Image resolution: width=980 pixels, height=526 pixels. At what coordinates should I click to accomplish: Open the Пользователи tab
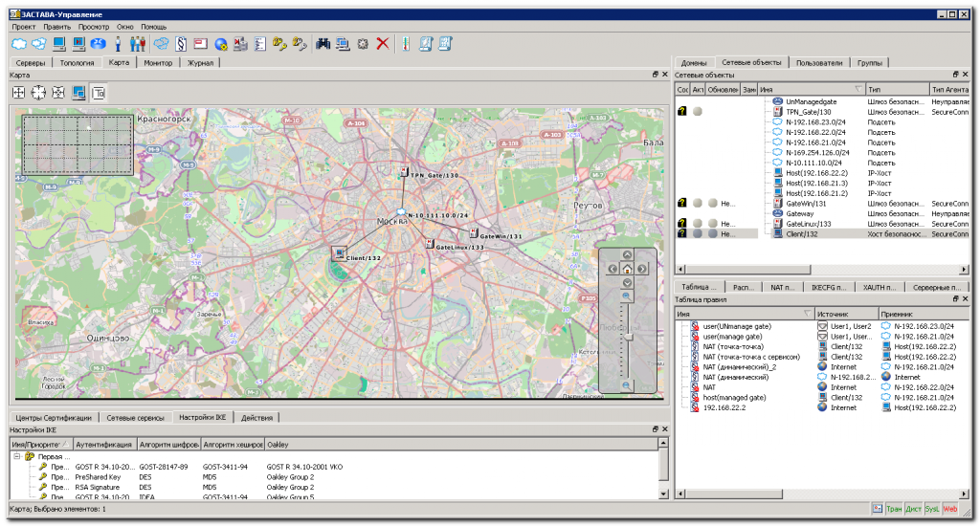click(820, 63)
